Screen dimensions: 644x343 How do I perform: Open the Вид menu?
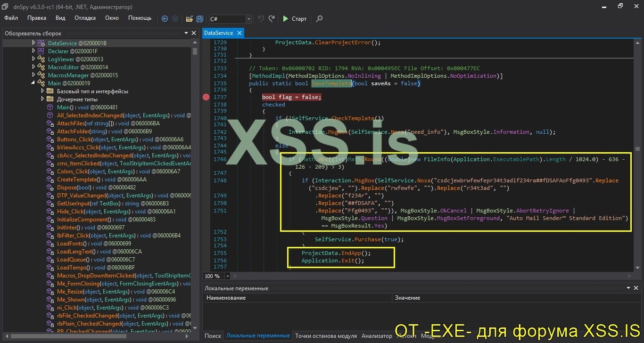[60, 18]
